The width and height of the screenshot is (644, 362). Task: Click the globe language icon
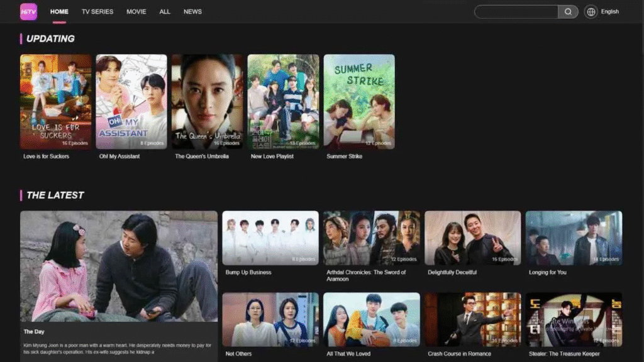point(591,12)
